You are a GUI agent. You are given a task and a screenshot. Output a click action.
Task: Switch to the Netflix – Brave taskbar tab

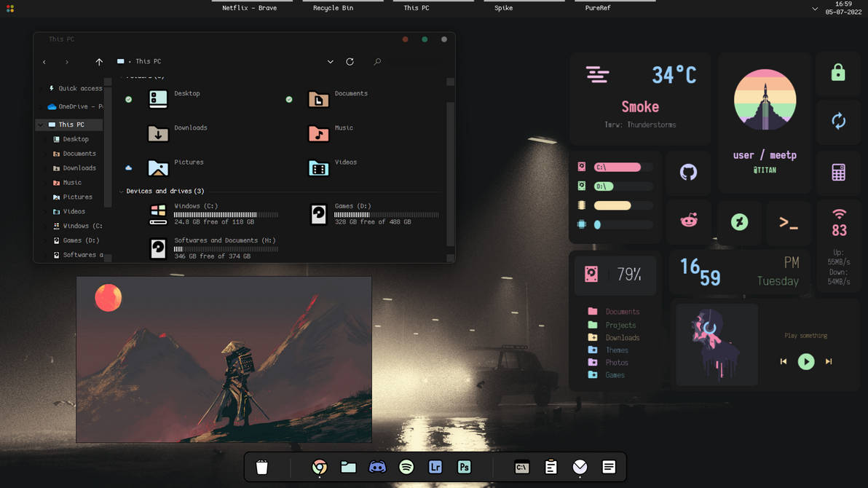tap(251, 8)
